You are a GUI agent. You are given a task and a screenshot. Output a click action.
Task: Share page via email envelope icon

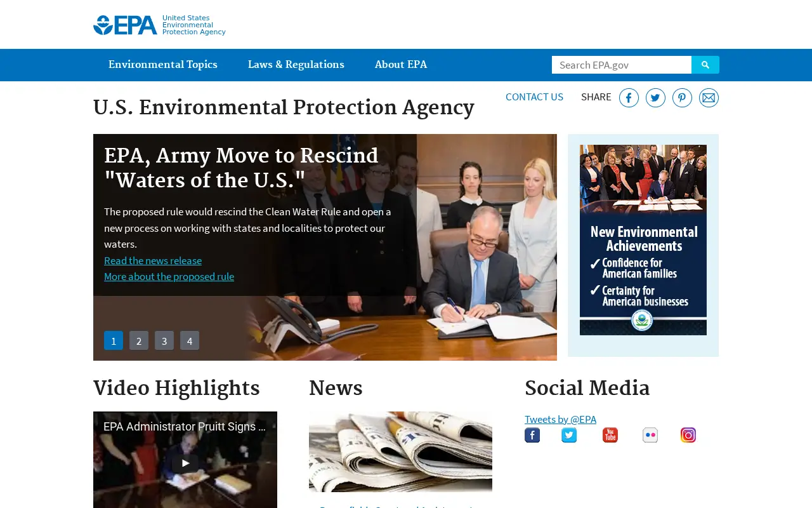(x=709, y=98)
